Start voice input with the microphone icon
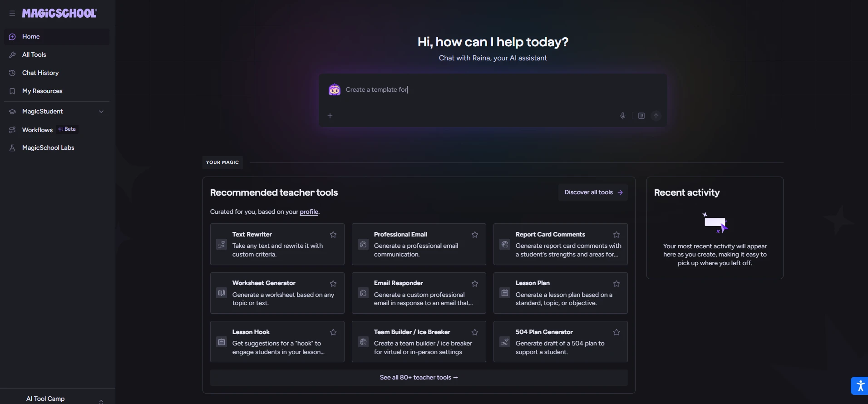This screenshot has height=404, width=868. click(623, 116)
